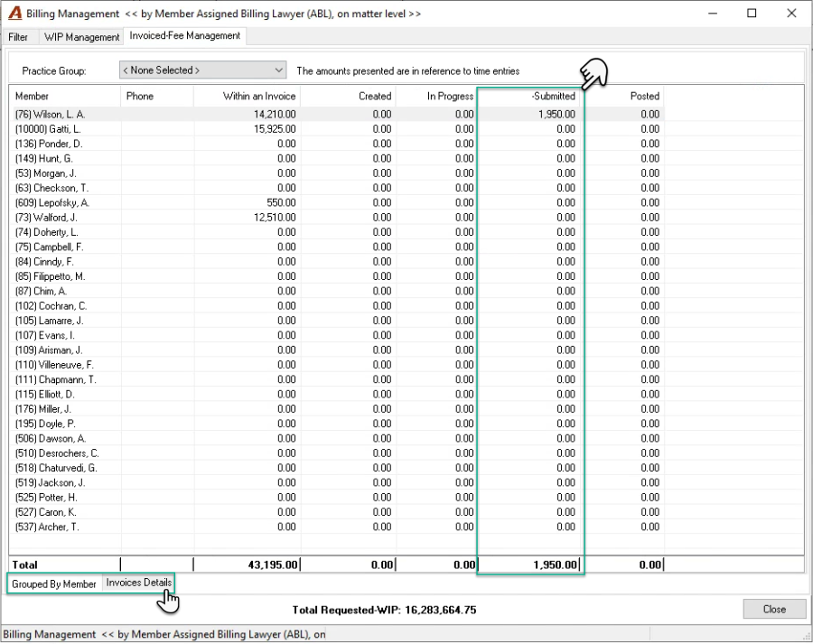Select member (609) Lepofsky, A.
The width and height of the screenshot is (813, 644).
[52, 202]
